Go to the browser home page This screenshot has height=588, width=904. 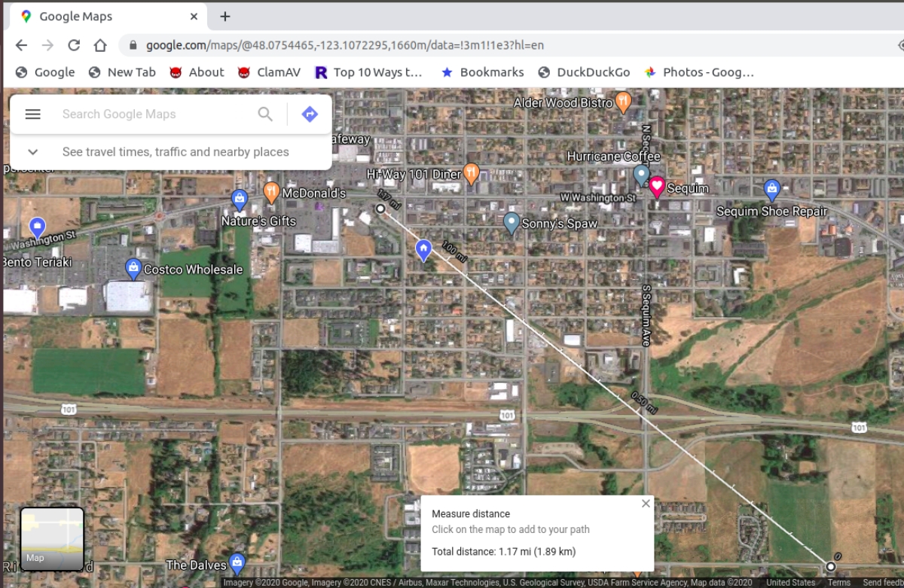[100, 45]
